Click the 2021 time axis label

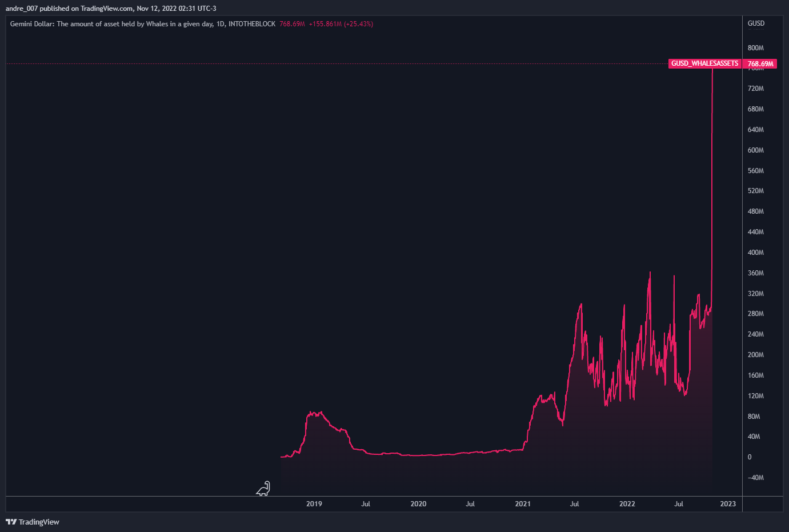point(523,504)
